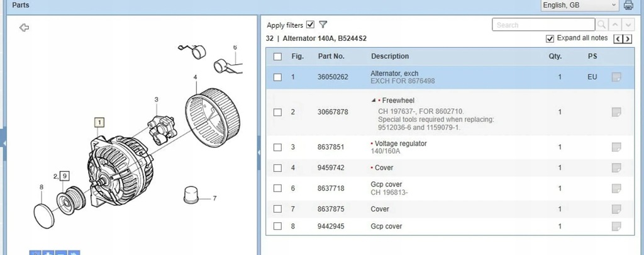Click the CH 196813- note text
Screen dimensions: 644x255
389,192
